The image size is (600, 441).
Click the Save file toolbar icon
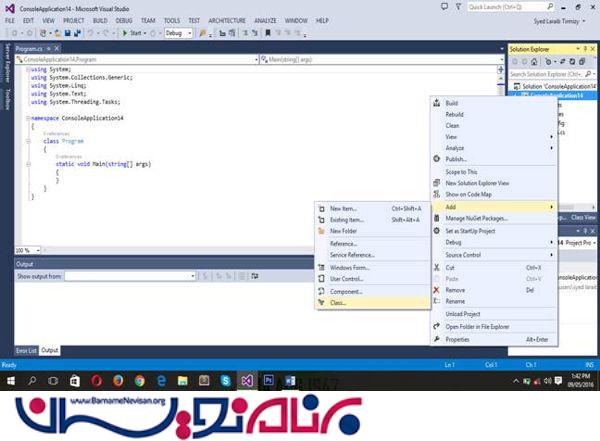click(x=68, y=33)
